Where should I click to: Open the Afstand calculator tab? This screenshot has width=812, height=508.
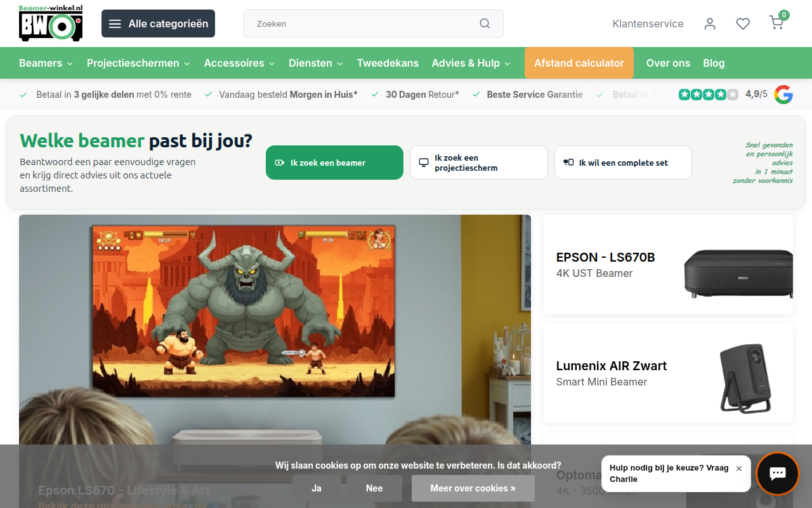(579, 63)
